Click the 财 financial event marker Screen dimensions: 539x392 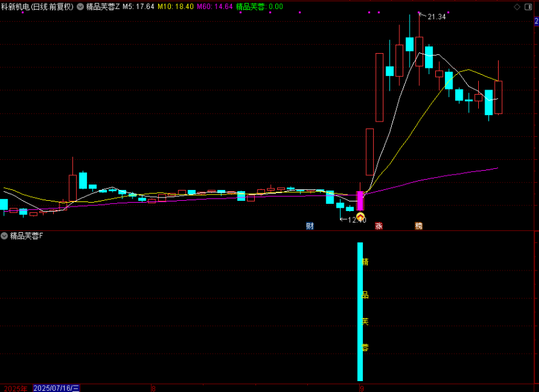coord(310,226)
